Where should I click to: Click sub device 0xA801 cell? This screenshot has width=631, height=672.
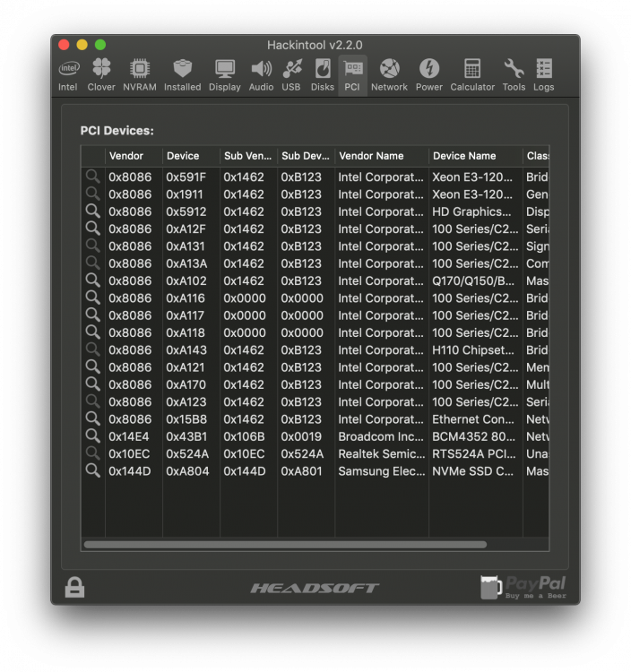click(301, 471)
